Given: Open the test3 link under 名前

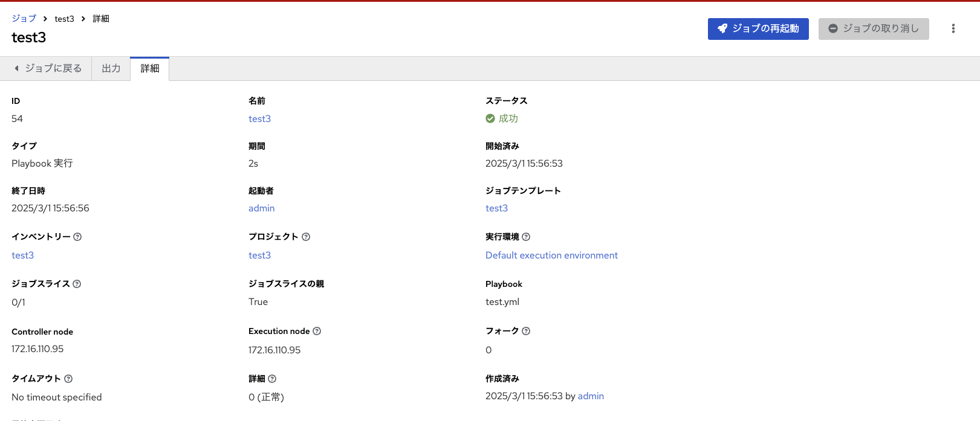Looking at the screenshot, I should (x=259, y=118).
